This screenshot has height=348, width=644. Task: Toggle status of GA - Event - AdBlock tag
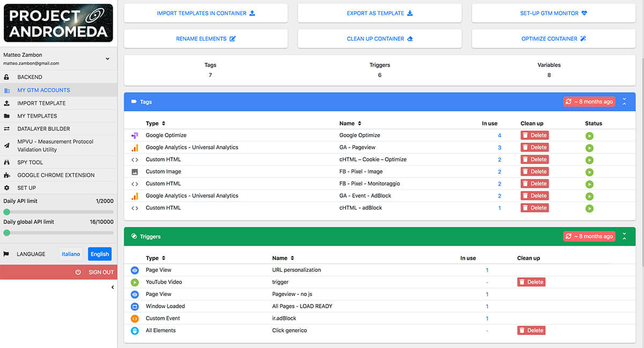pos(589,196)
